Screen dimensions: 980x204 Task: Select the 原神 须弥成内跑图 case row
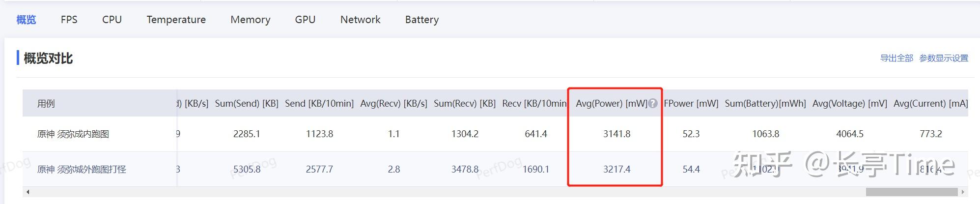tap(73, 134)
